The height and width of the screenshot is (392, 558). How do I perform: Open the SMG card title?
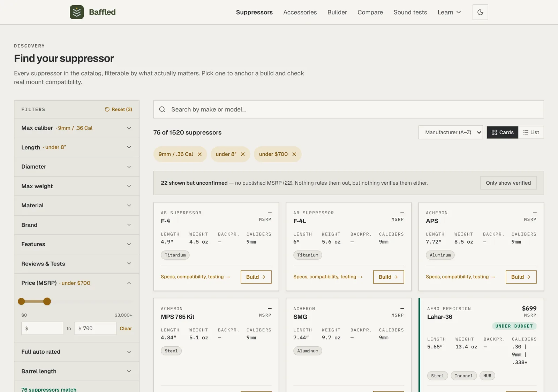point(300,317)
